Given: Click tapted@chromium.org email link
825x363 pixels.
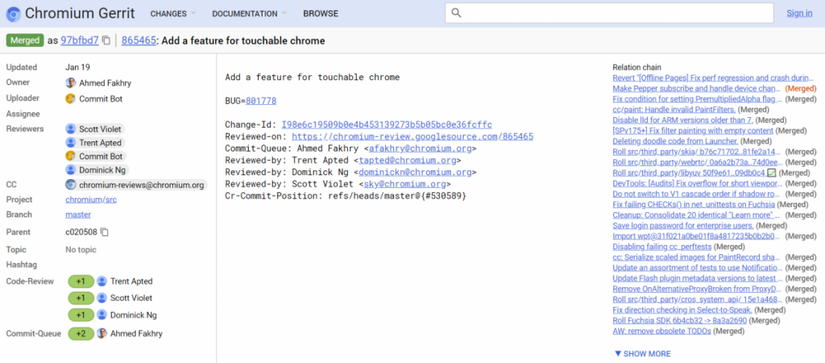Looking at the screenshot, I should pyautogui.click(x=407, y=160).
